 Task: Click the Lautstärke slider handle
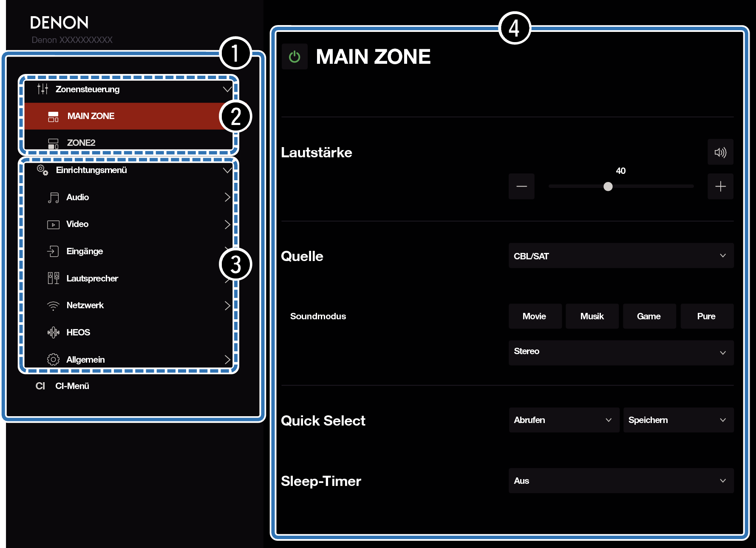608,187
